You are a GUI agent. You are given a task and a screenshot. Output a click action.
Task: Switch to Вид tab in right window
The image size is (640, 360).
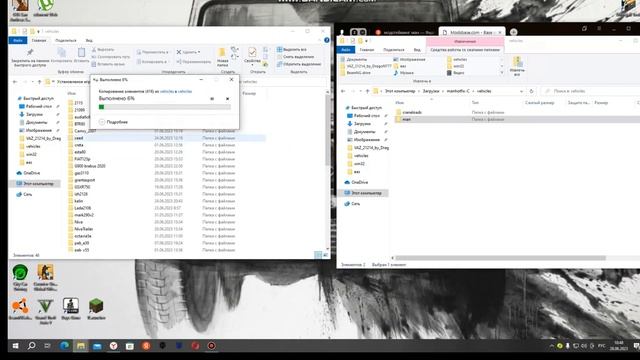pos(417,50)
